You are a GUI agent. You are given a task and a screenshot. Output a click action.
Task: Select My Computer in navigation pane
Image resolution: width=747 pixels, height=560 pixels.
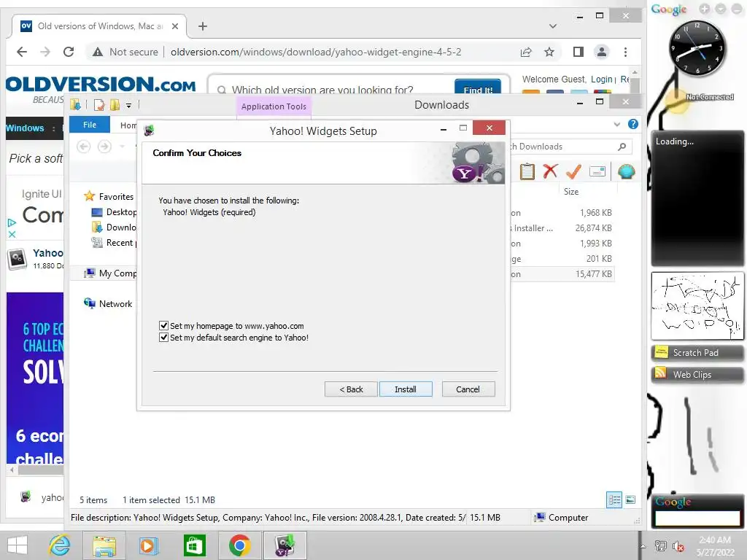point(117,273)
